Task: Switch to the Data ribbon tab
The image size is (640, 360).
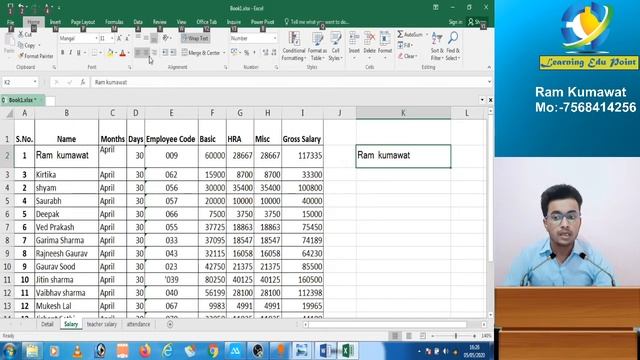Action: 138,22
